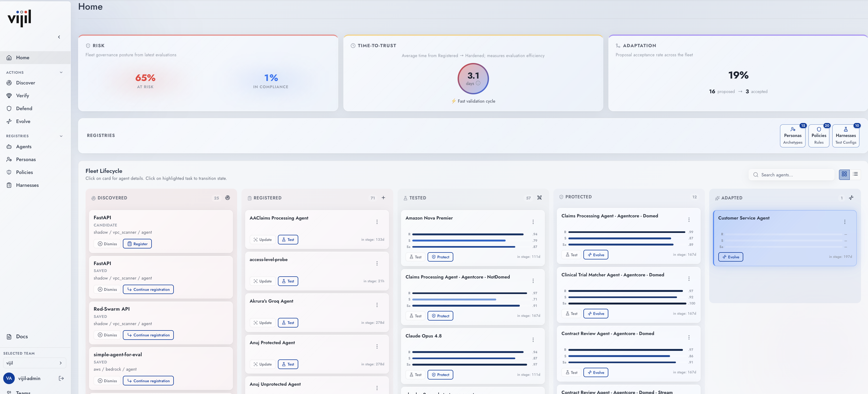The image size is (868, 394).
Task: Open the Policies Rules registry card
Action: tap(819, 136)
